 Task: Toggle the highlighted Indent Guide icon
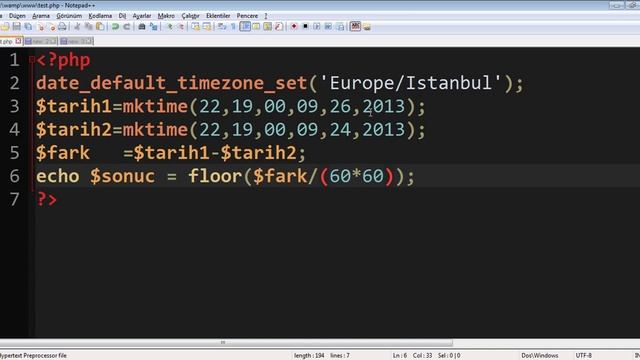point(245,27)
